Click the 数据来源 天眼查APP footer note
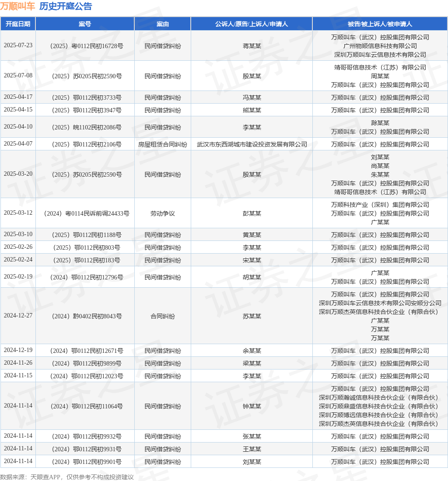Screen dimensions: 448x481 (x=67, y=477)
